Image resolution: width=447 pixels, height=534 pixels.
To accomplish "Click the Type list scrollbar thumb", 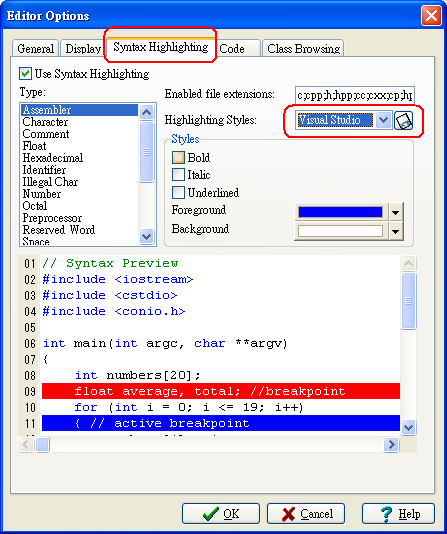I will [x=146, y=152].
